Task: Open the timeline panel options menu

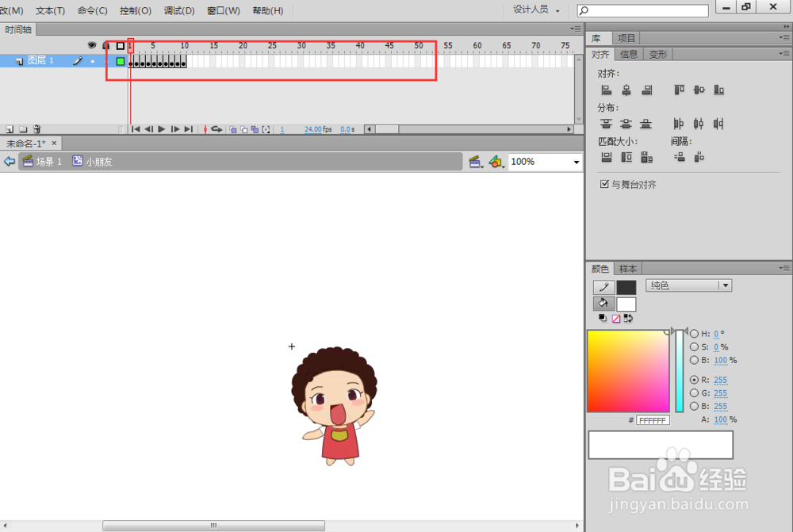Action: tap(576, 29)
